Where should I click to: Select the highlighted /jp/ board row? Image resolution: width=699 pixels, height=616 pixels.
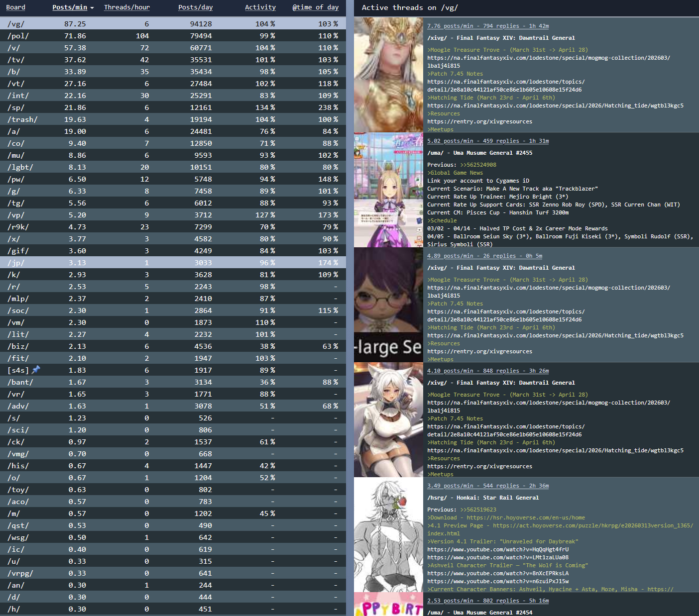pos(173,263)
